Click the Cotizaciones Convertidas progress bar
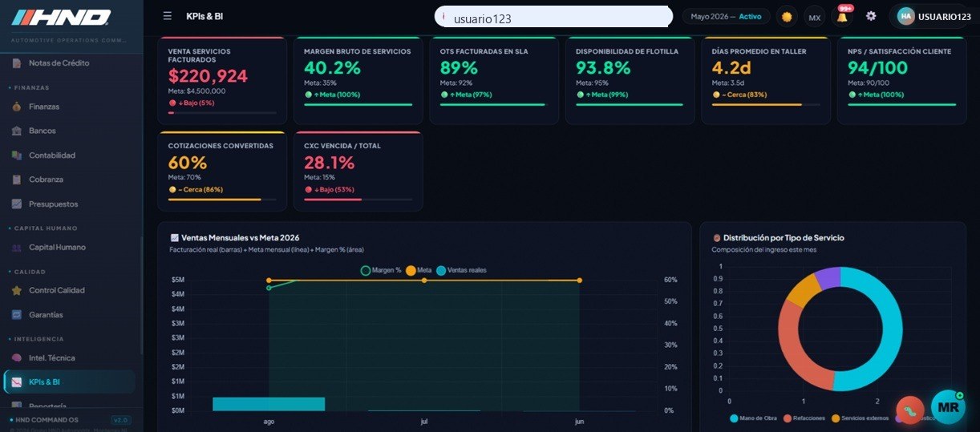Screen dimensions: 980x432 tap(222, 200)
